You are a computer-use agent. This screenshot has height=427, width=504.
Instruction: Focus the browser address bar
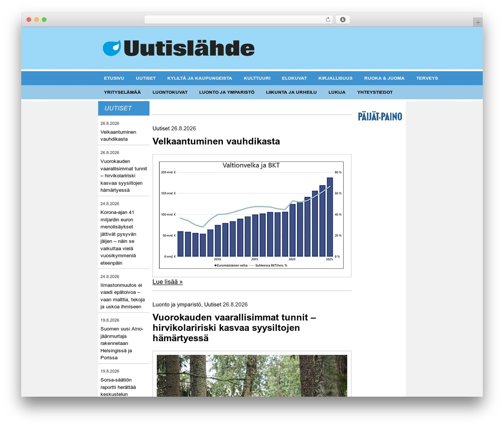238,20
